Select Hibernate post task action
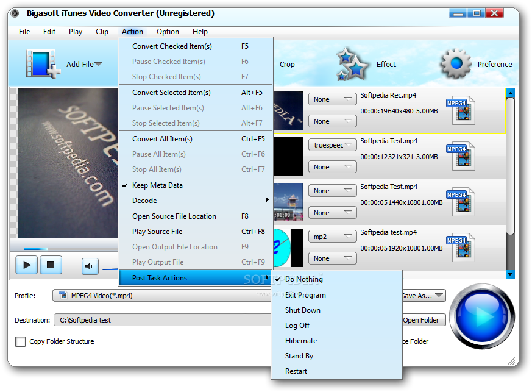Viewport: 532px width, 392px height. [x=337, y=341]
